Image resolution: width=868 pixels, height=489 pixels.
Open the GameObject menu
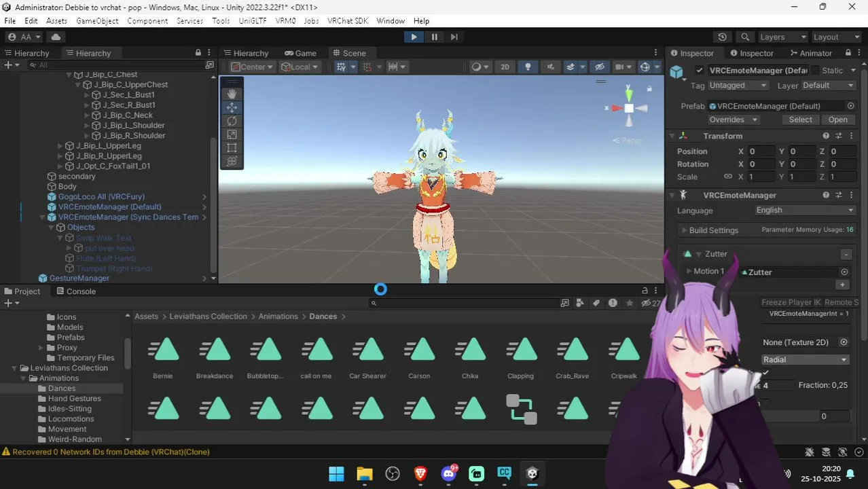click(x=97, y=21)
